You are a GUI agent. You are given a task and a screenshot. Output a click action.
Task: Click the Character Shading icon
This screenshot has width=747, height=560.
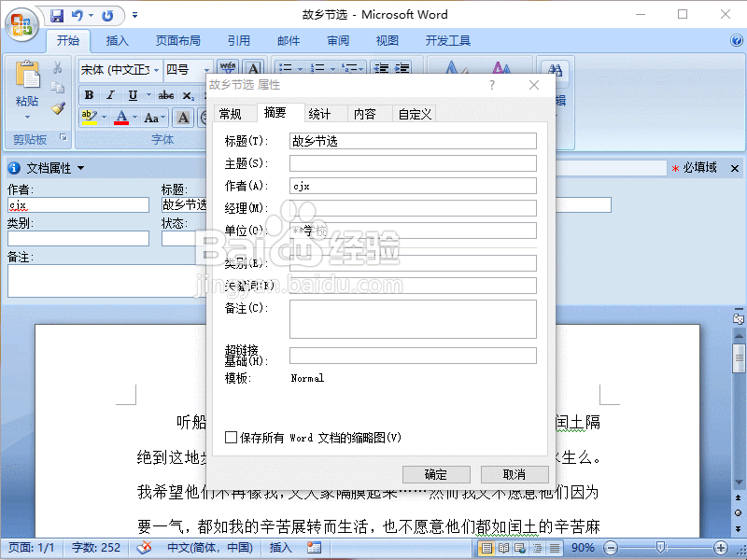coord(183,118)
